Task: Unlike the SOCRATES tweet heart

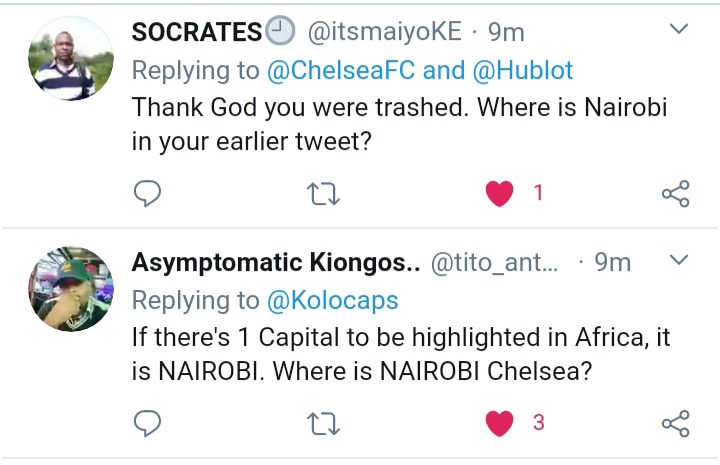Action: 499,193
